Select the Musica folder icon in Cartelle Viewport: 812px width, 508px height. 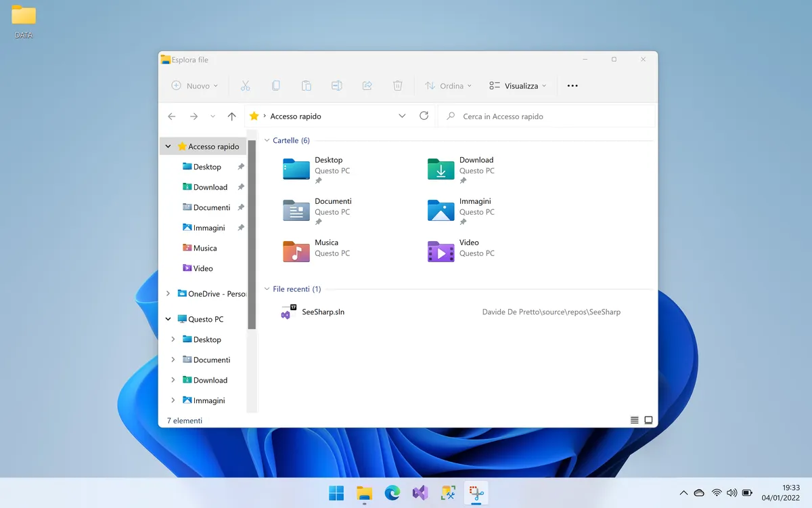click(296, 251)
